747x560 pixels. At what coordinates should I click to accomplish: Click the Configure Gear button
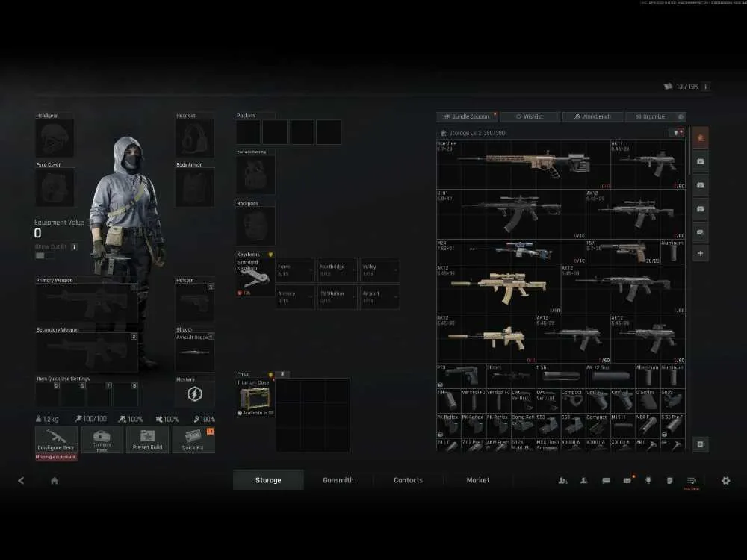[56, 440]
